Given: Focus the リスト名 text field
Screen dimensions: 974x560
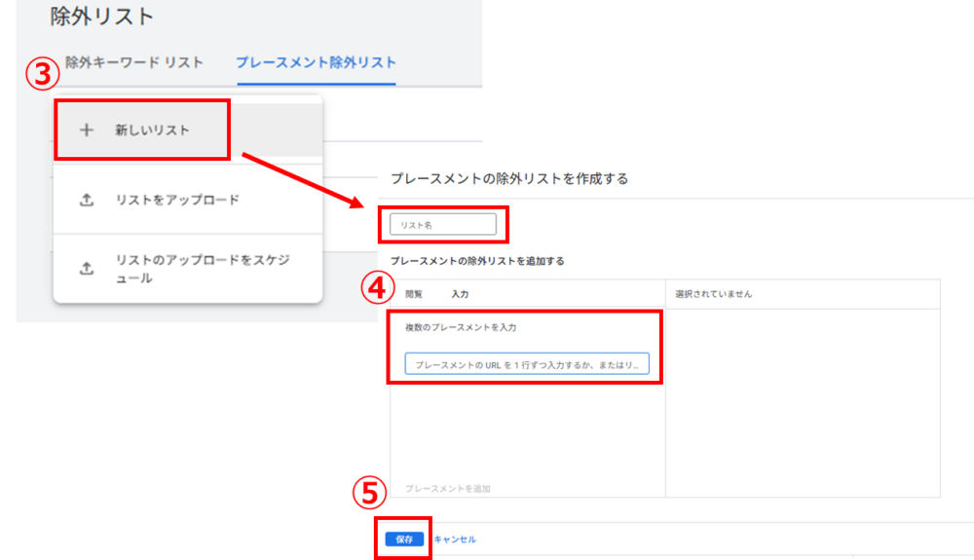Looking at the screenshot, I should coord(443,225).
